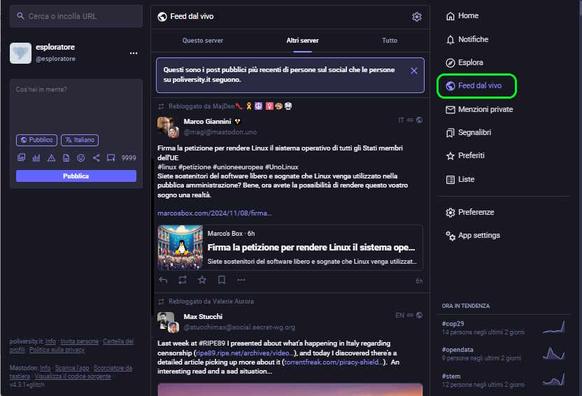Open App settings via the gears icon
Image resolution: width=582 pixels, height=396 pixels.
point(450,236)
